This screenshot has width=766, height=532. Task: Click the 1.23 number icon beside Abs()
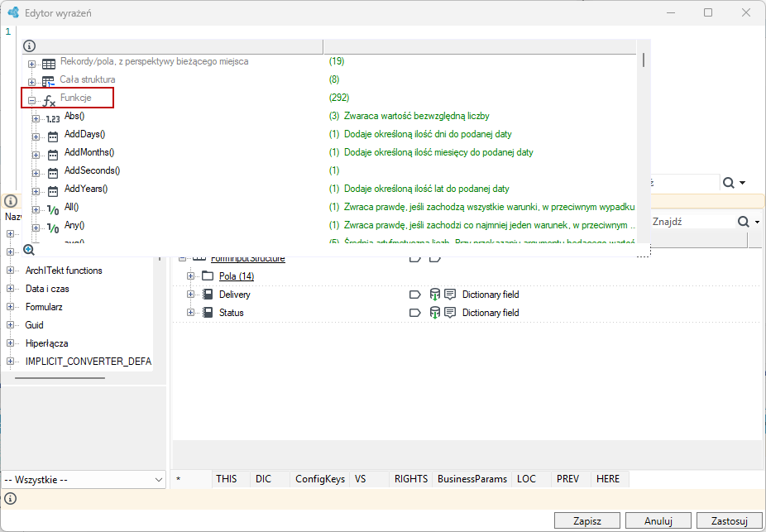click(53, 118)
